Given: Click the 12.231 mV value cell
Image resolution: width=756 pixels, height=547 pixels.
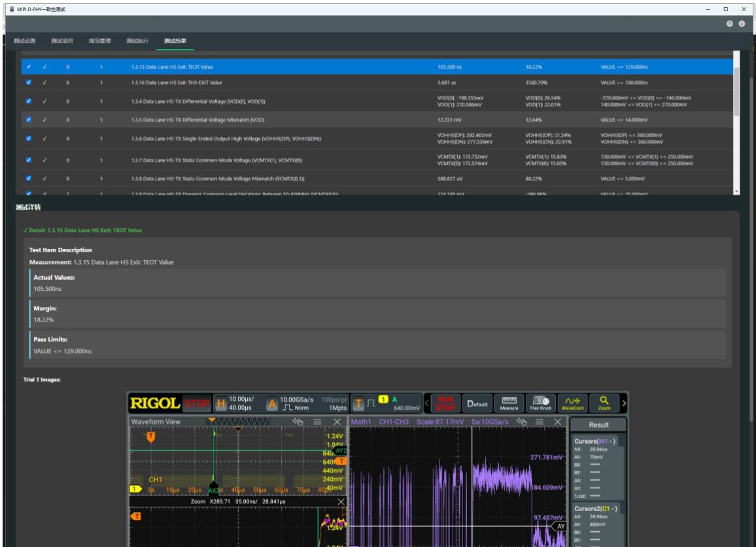Looking at the screenshot, I should point(449,120).
